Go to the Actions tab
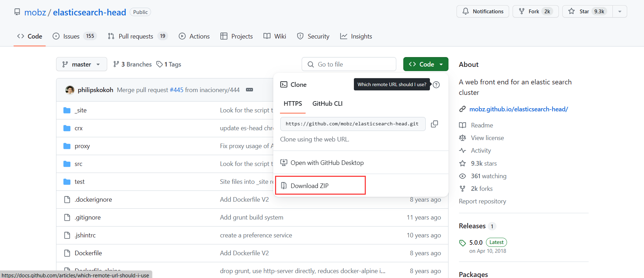 (x=194, y=36)
